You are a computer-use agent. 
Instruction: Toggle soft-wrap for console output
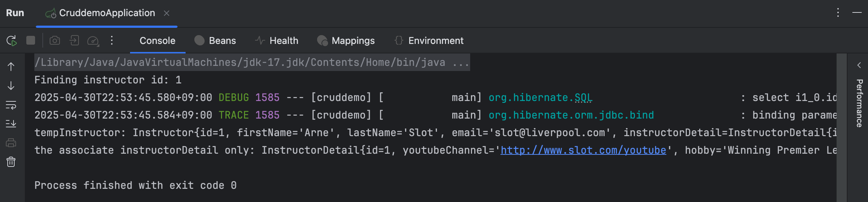(11, 105)
